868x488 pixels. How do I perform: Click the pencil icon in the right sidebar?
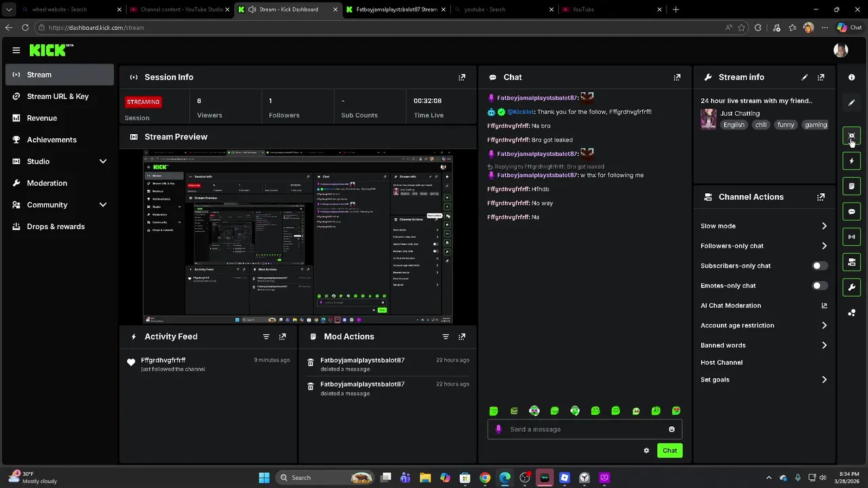852,102
